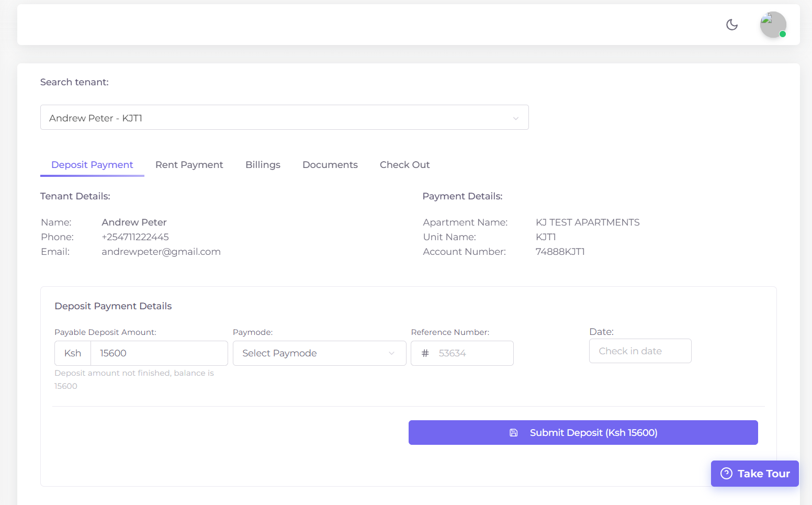Screen dimensions: 812x505
Task: Open the Check in date picker
Action: [640, 351]
